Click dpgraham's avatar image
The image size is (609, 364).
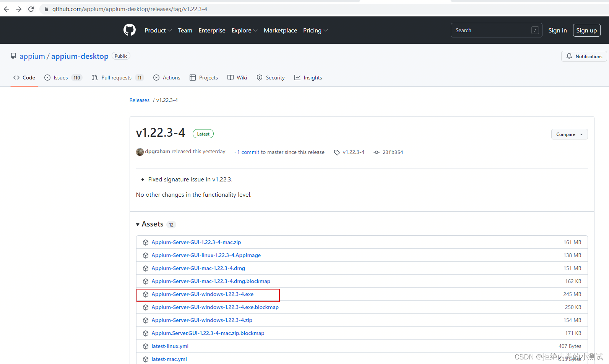point(140,152)
